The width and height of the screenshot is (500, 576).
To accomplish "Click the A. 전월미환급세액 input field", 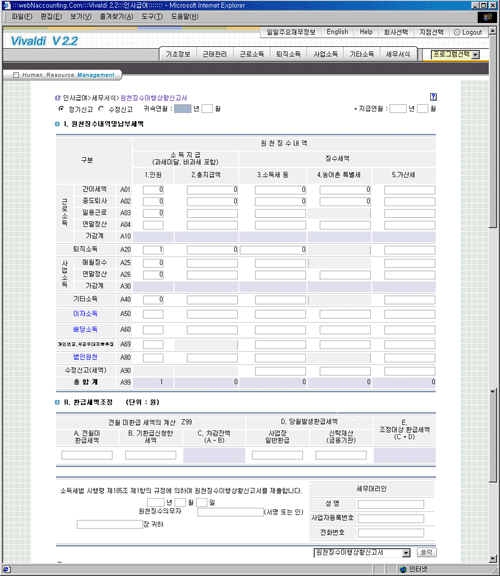I will [87, 456].
